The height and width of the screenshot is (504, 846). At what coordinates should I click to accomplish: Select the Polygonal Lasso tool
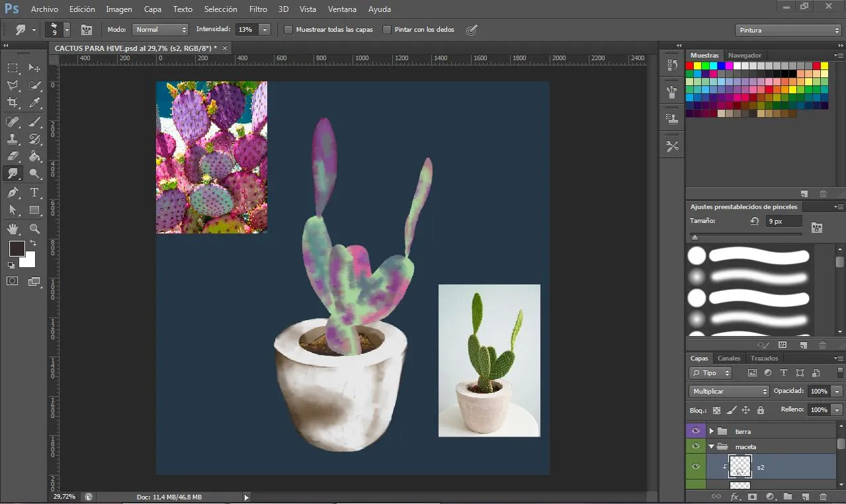(13, 85)
